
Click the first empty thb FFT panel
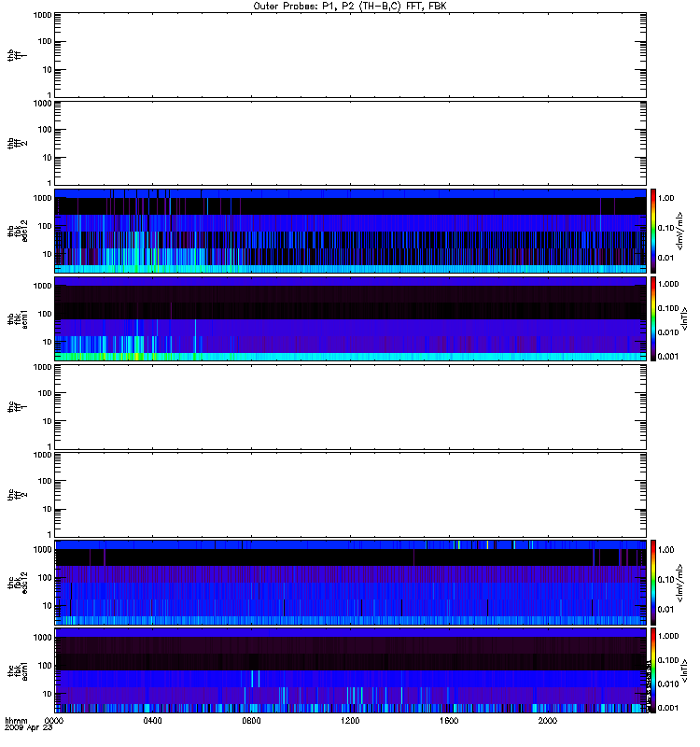[x=350, y=55]
